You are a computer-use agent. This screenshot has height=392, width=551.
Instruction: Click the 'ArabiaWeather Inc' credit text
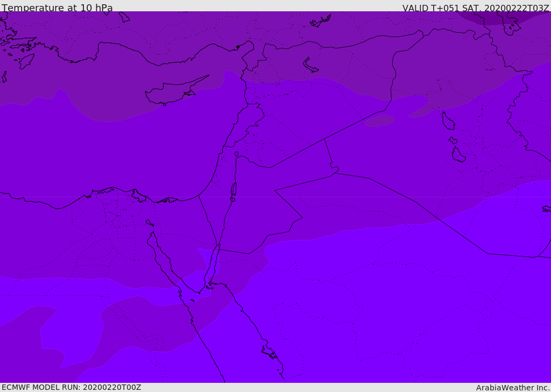tap(512, 388)
